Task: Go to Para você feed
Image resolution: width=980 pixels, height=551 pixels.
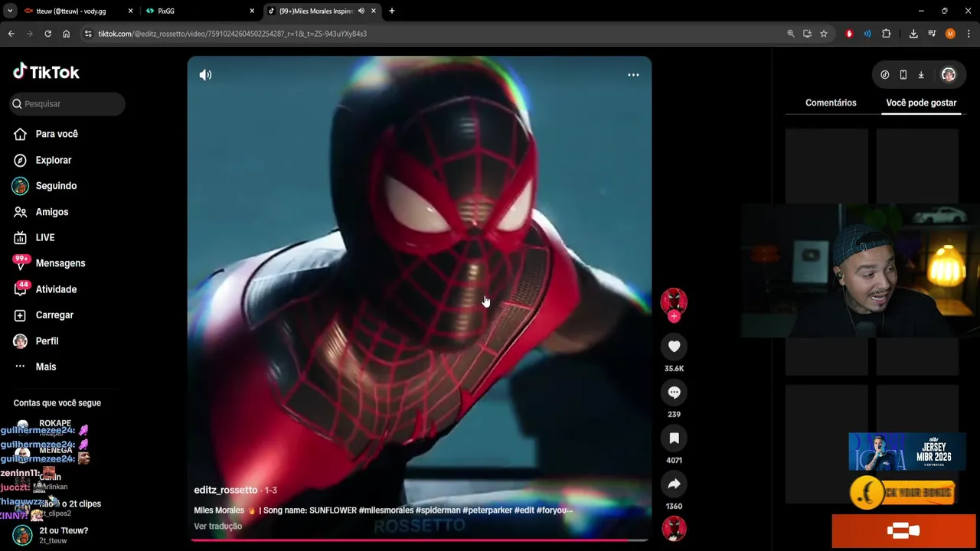Action: pyautogui.click(x=57, y=134)
